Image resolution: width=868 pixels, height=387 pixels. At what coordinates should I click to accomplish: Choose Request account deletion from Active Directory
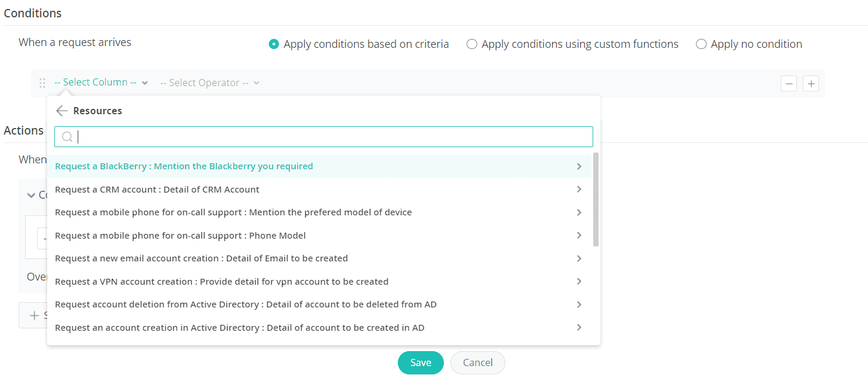click(246, 304)
